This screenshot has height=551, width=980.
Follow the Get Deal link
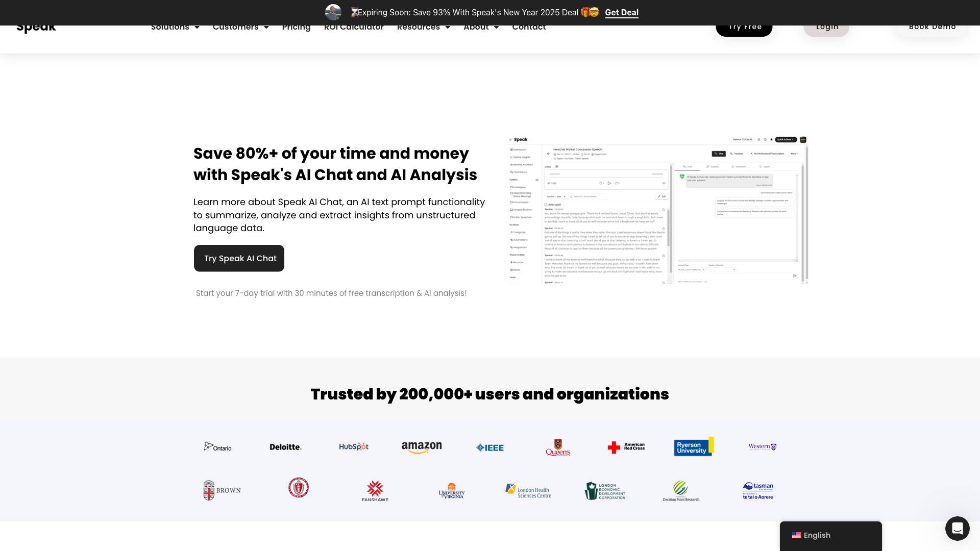(x=621, y=12)
